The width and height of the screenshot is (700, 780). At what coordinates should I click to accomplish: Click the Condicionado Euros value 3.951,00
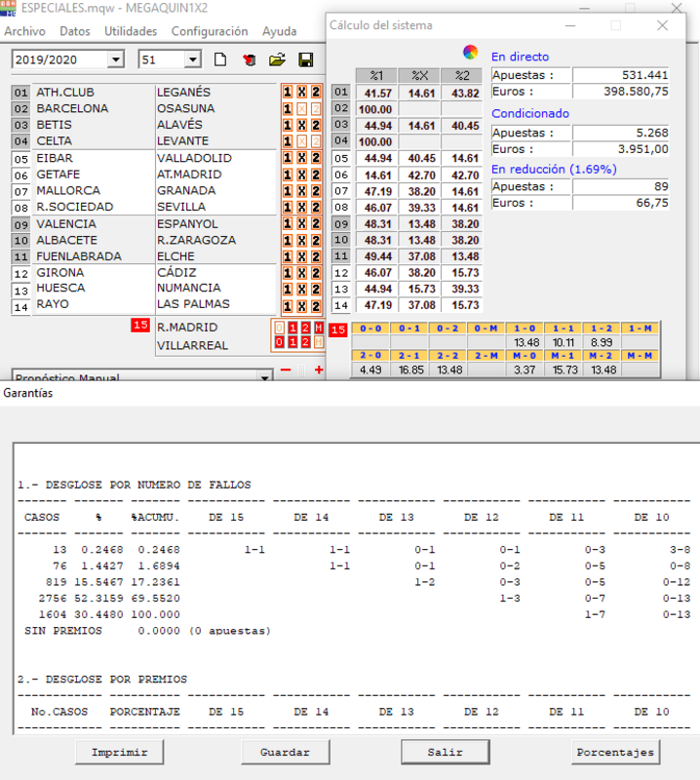620,149
